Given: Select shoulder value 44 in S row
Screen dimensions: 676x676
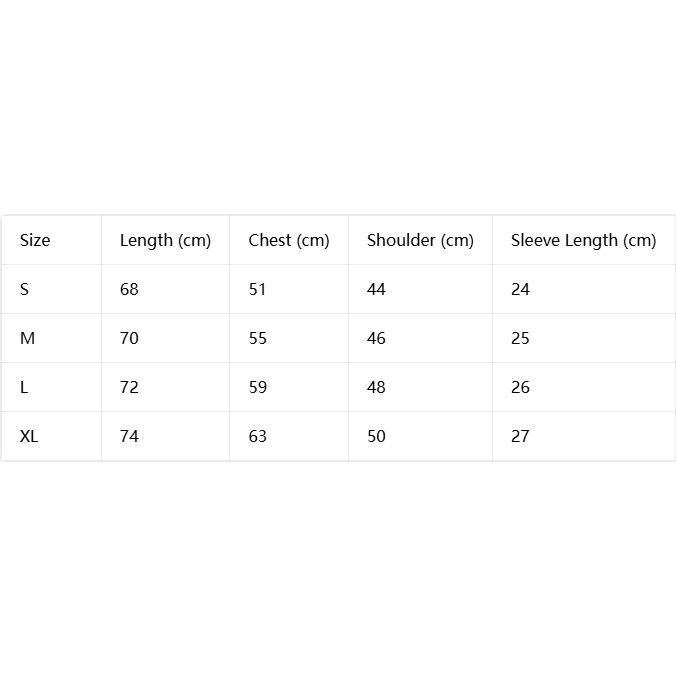Looking at the screenshot, I should coord(376,289).
